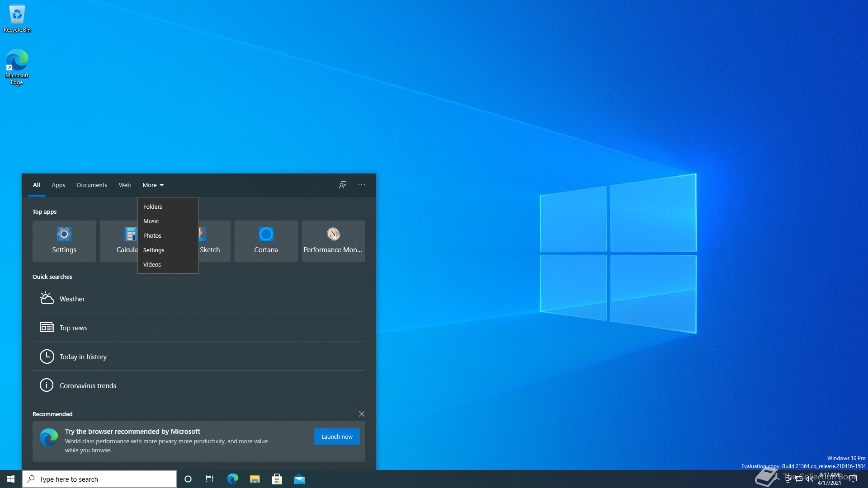The height and width of the screenshot is (488, 868).
Task: Open the Recycle Bin desktop icon
Action: tap(17, 19)
